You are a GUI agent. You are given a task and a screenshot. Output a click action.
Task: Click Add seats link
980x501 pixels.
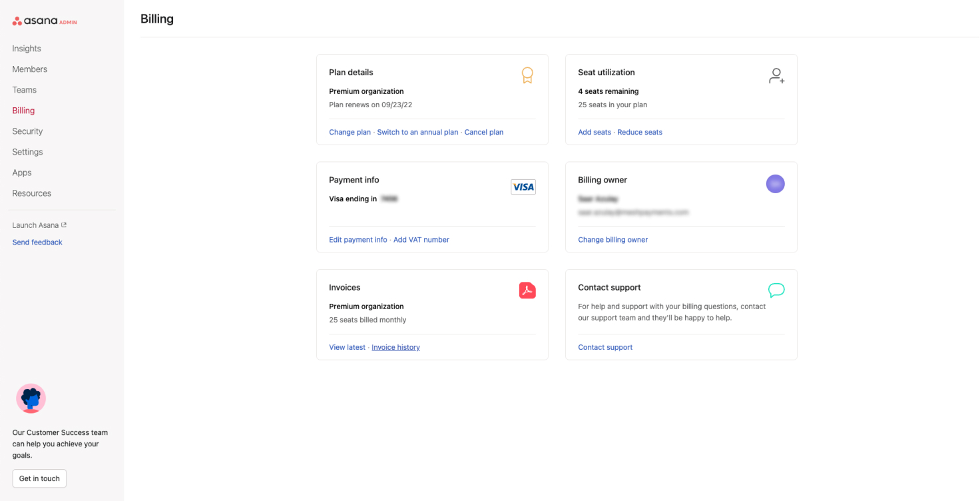pos(594,132)
